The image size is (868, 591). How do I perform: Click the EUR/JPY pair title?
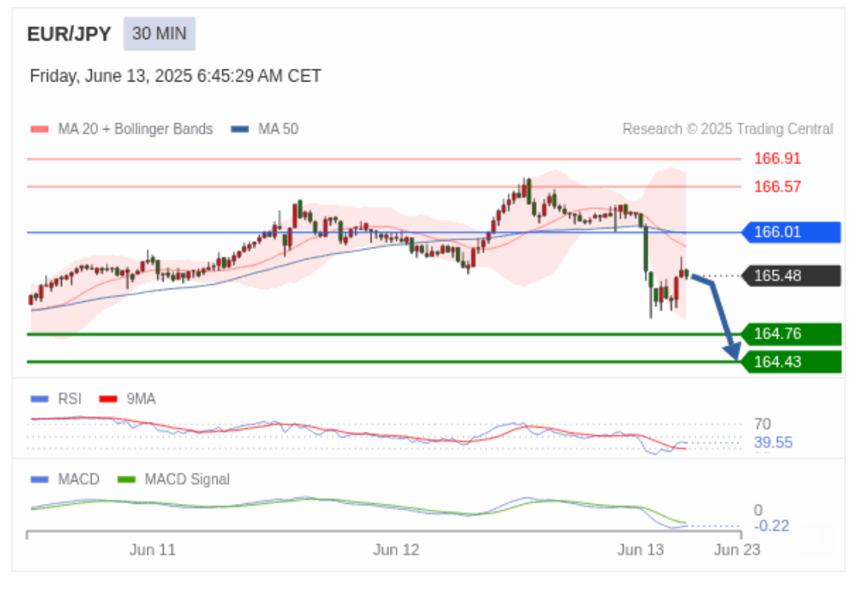(x=69, y=34)
